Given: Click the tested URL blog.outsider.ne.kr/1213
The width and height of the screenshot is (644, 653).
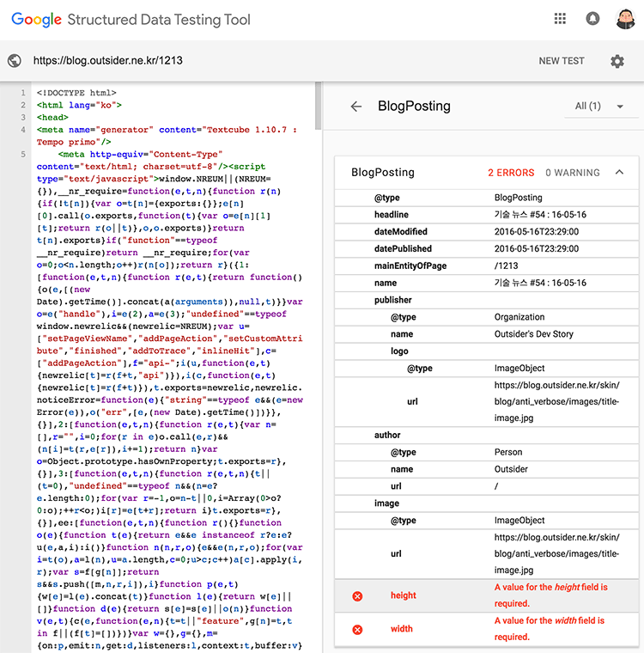Looking at the screenshot, I should pyautogui.click(x=108, y=61).
